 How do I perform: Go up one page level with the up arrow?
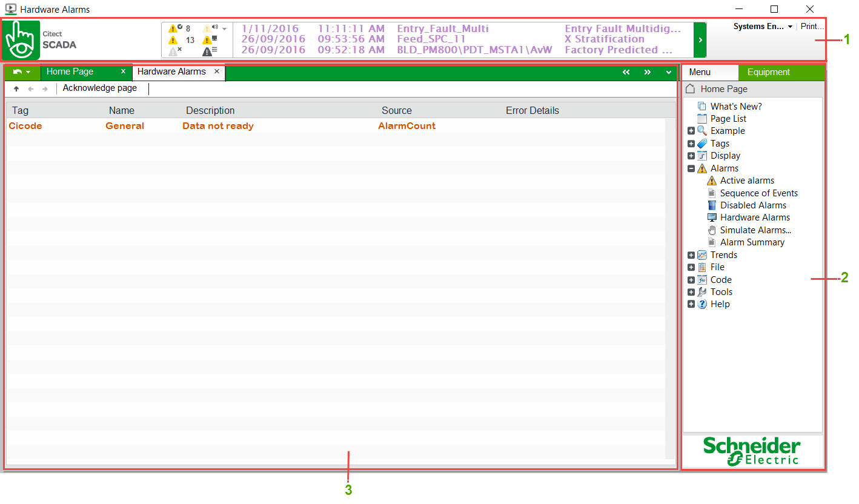point(16,89)
